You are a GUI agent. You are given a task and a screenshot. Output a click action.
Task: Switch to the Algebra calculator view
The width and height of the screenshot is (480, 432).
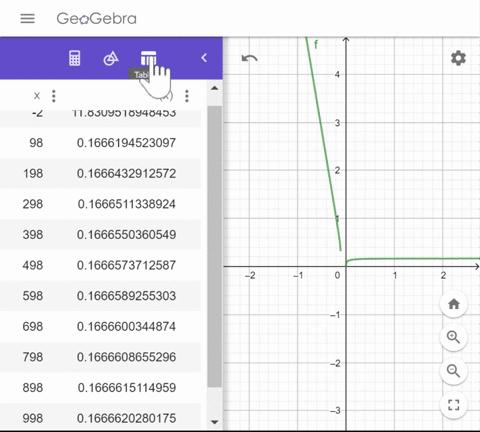74,58
